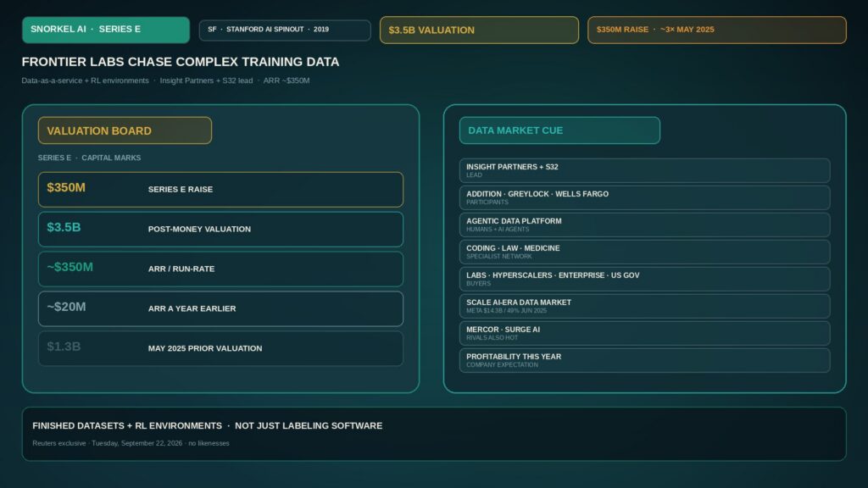Click the Insight Partners + S32 lead row
The image size is (868, 488).
(x=644, y=170)
